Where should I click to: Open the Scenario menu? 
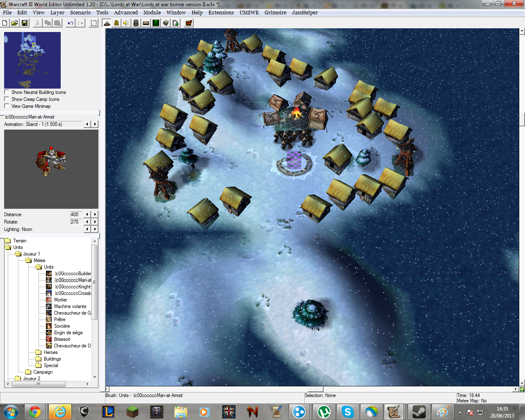pos(80,12)
